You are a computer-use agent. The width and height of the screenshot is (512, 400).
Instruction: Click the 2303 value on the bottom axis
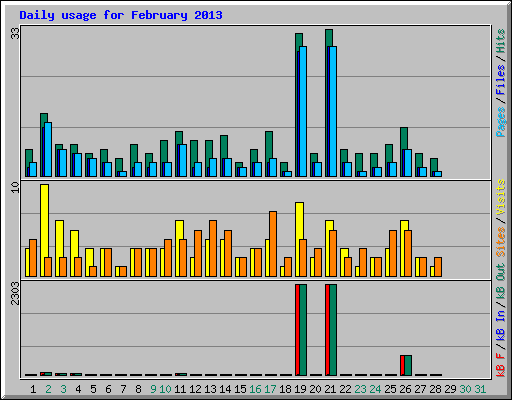coord(15,294)
